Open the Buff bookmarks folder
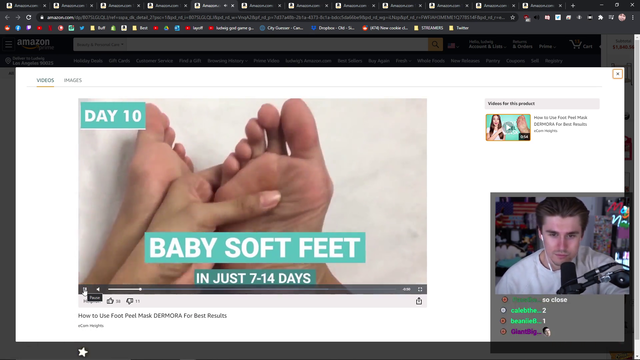 click(x=98, y=28)
